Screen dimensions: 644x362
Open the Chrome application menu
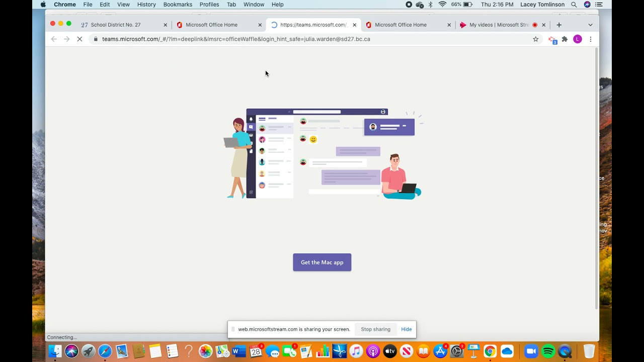(65, 5)
